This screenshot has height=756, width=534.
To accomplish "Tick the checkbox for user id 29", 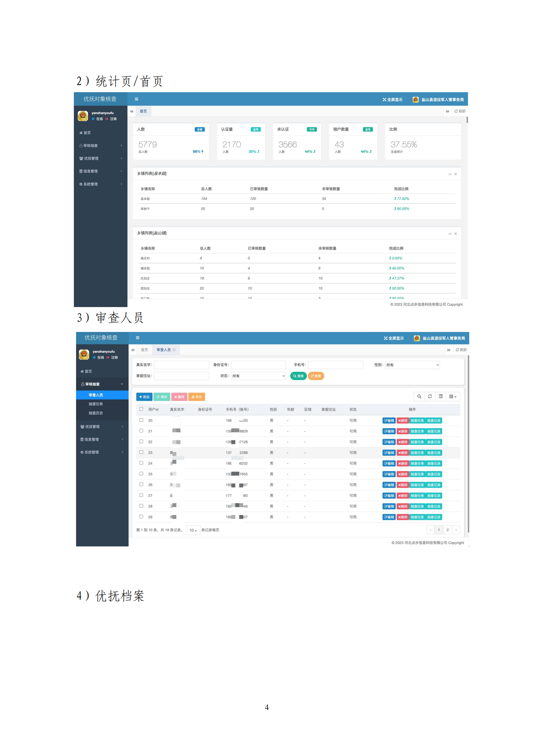I will [141, 517].
